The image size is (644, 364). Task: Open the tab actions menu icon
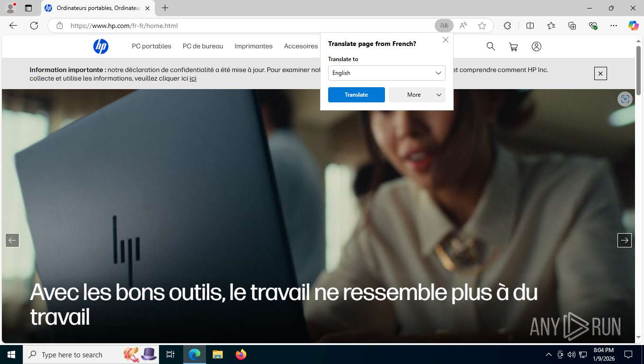28,8
